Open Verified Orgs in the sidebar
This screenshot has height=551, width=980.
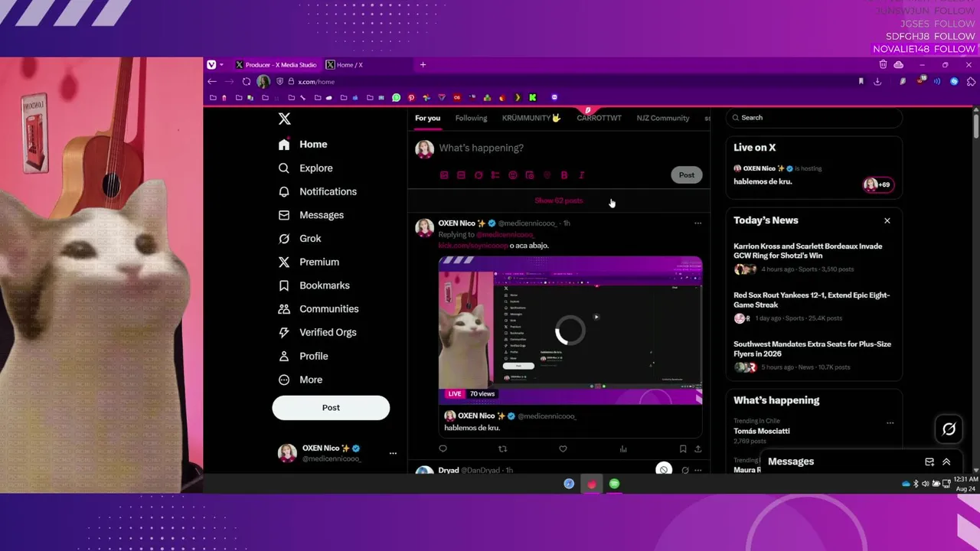317,332
